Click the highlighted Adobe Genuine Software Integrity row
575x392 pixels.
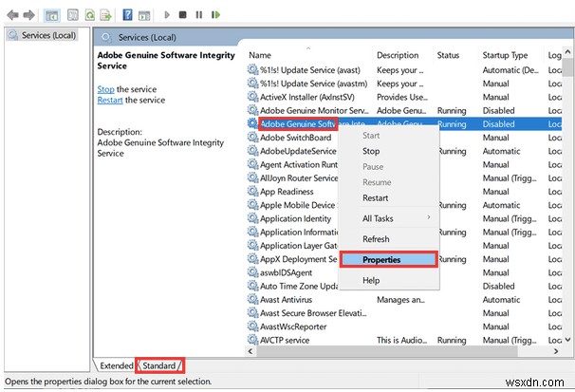(x=404, y=124)
